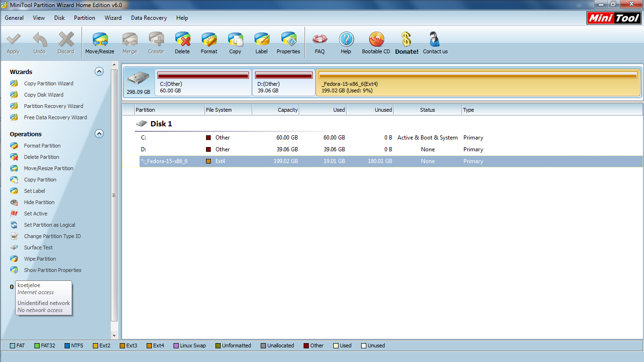Open partition Properties

point(288,42)
